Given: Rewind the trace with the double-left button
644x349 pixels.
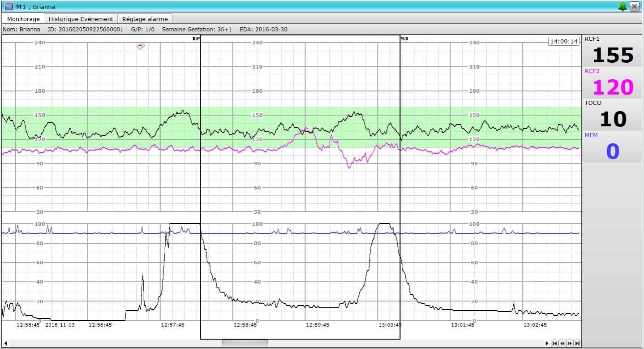Looking at the screenshot, I should (562, 344).
